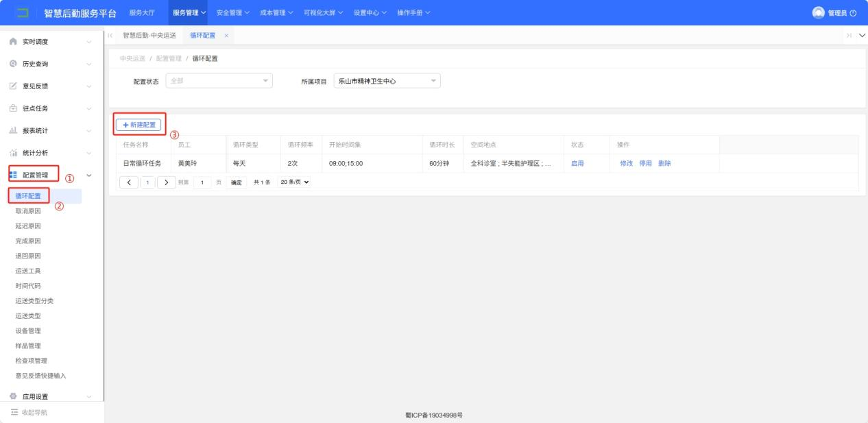Image resolution: width=868 pixels, height=423 pixels.
Task: Click the platform logo icon in header
Action: pos(23,12)
